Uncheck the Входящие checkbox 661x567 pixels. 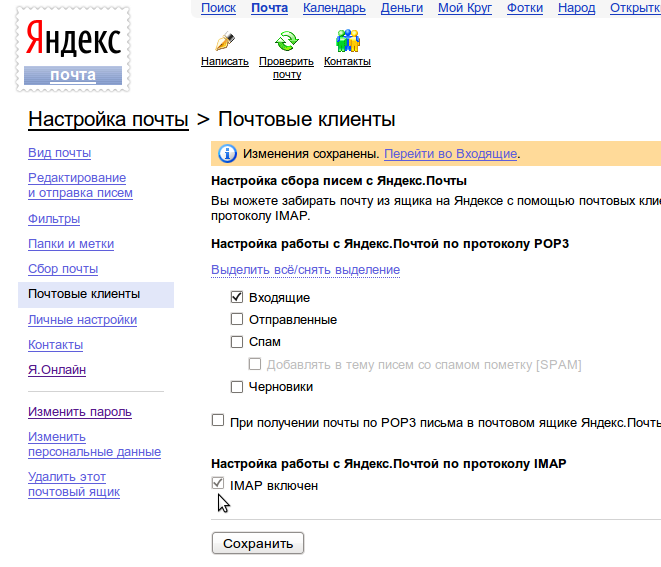click(x=237, y=297)
